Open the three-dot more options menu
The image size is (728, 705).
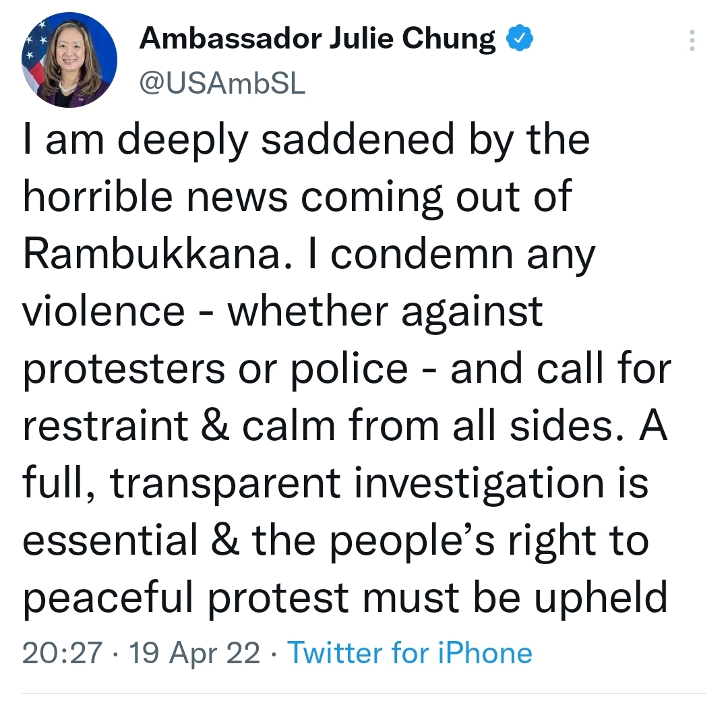point(691,42)
